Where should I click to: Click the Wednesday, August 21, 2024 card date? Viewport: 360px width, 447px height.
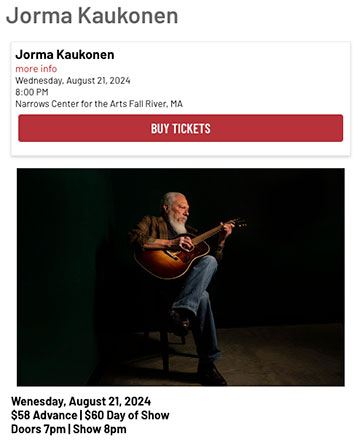point(73,81)
